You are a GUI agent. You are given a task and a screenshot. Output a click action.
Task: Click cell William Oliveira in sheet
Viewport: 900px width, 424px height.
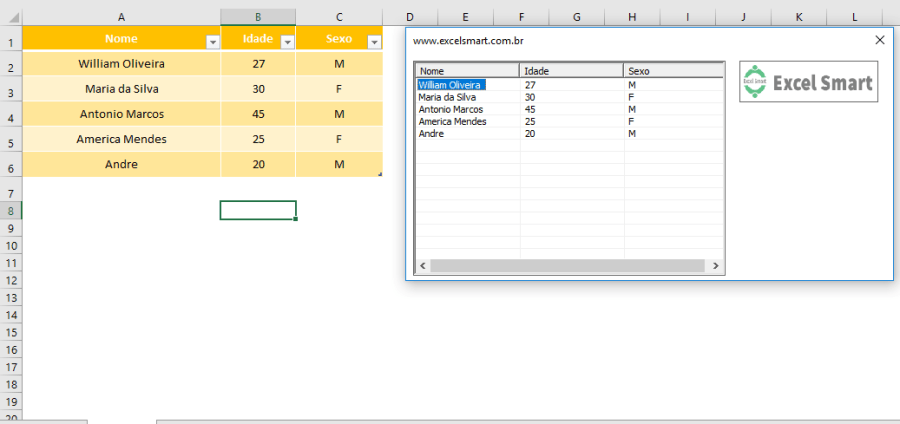121,64
